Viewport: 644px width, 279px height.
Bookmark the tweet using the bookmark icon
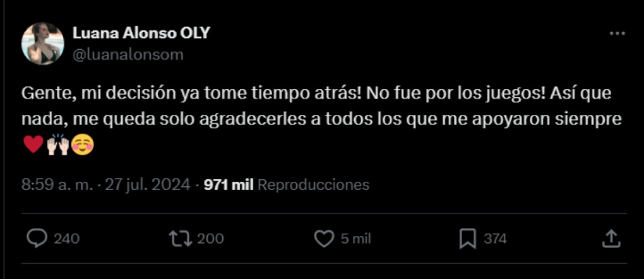click(468, 239)
